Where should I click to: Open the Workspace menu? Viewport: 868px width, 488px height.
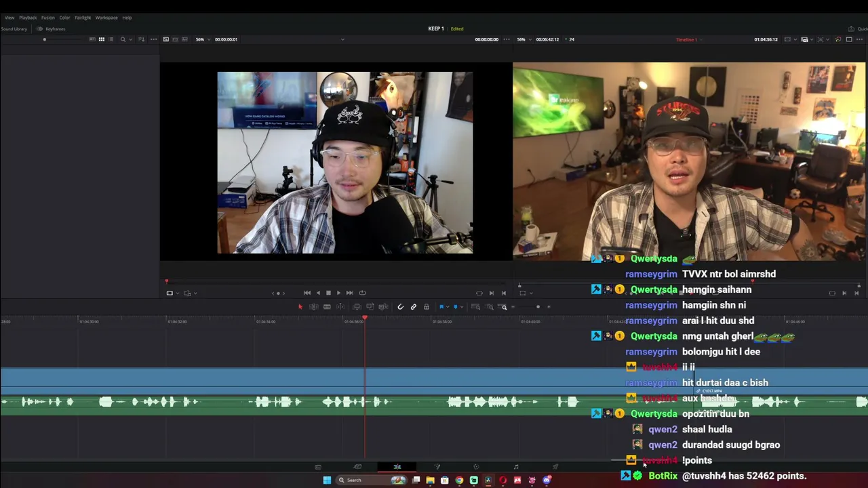(106, 18)
